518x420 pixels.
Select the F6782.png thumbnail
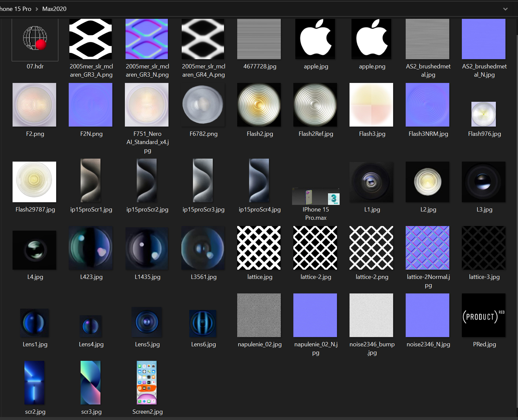click(203, 105)
